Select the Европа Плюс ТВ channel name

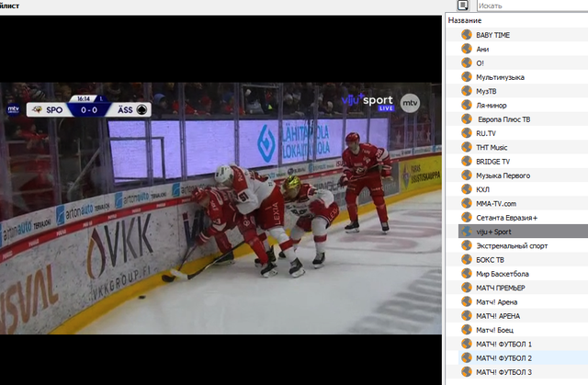(504, 119)
